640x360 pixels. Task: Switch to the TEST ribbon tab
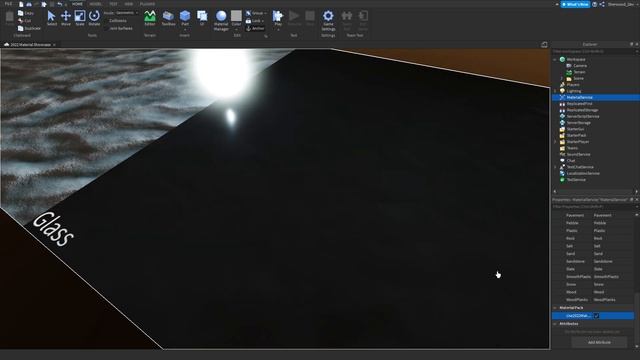point(113,4)
